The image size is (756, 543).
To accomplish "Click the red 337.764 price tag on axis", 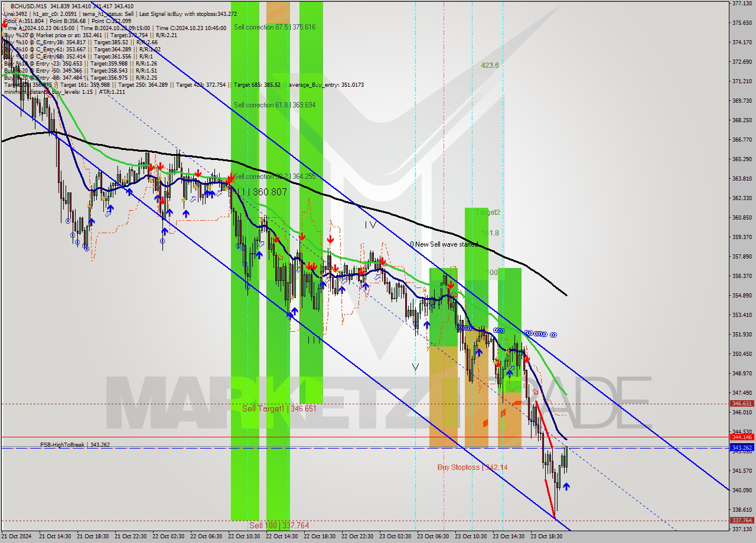I will (742, 521).
